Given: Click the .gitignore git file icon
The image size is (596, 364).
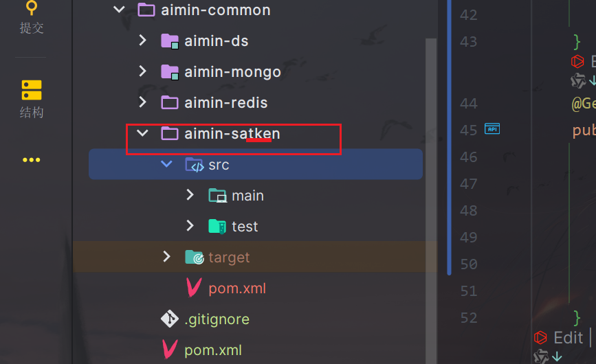Looking at the screenshot, I should click(x=170, y=319).
